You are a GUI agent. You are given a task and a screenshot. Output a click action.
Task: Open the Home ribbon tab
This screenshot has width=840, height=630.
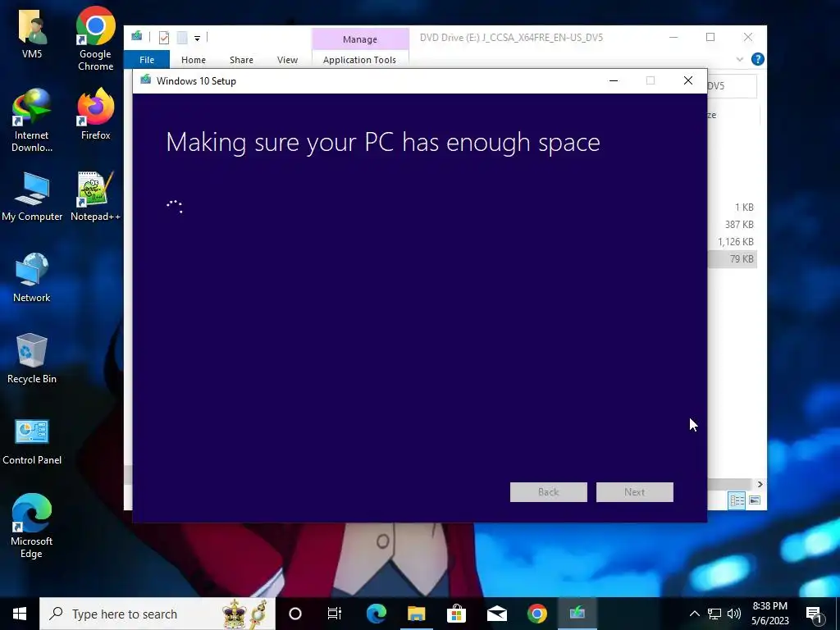point(194,59)
